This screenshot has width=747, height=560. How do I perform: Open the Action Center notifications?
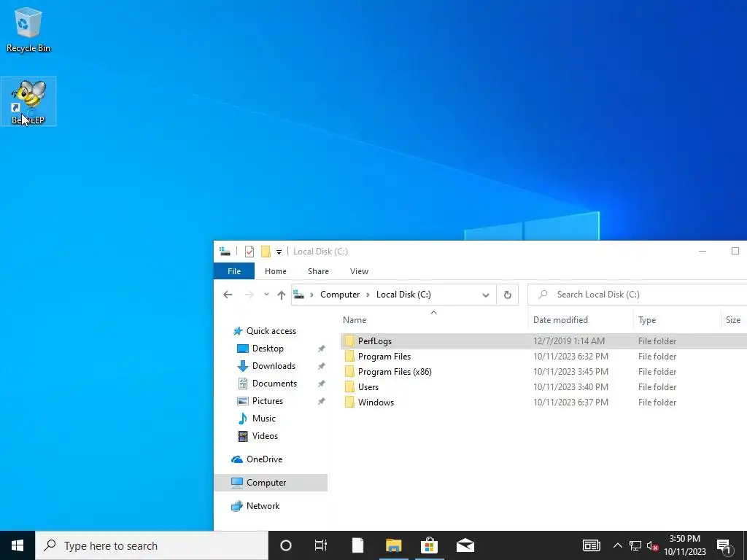pos(724,546)
